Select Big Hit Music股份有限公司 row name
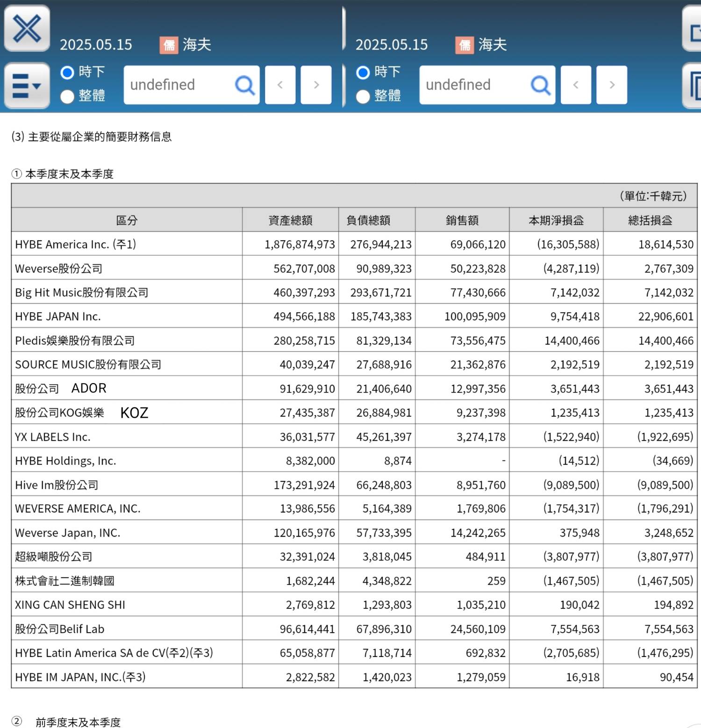 82,293
